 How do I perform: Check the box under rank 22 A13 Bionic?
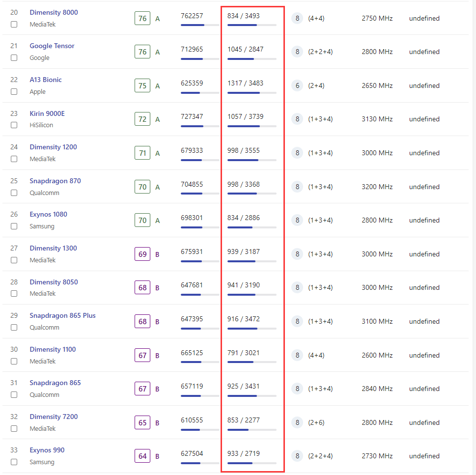pos(14,92)
